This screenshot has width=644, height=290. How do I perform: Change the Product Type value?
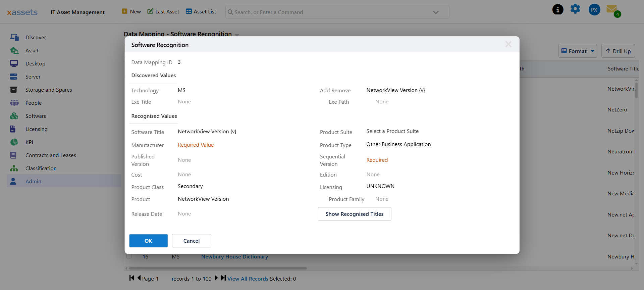coord(398,144)
